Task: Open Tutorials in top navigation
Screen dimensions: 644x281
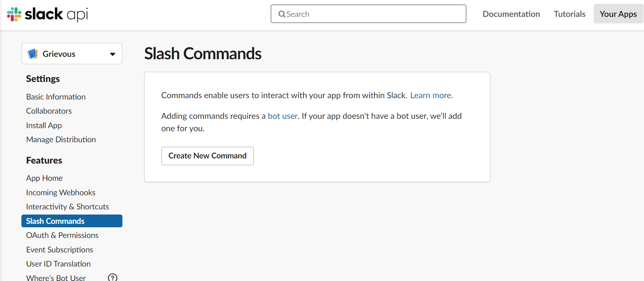Action: tap(570, 14)
